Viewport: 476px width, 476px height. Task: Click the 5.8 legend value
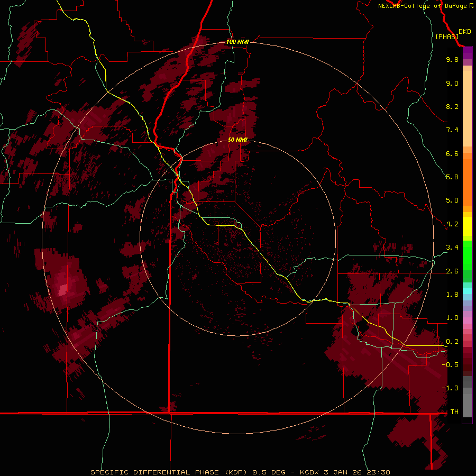[x=452, y=177]
